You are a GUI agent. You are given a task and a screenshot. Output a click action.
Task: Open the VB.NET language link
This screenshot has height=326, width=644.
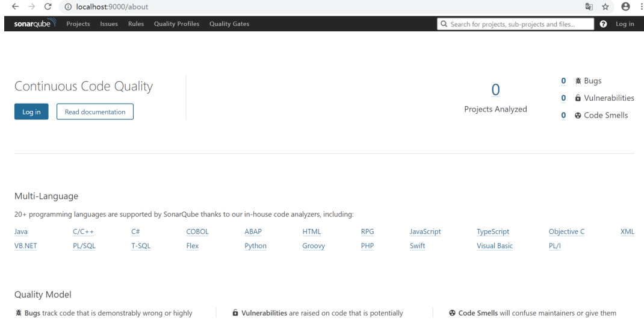25,246
